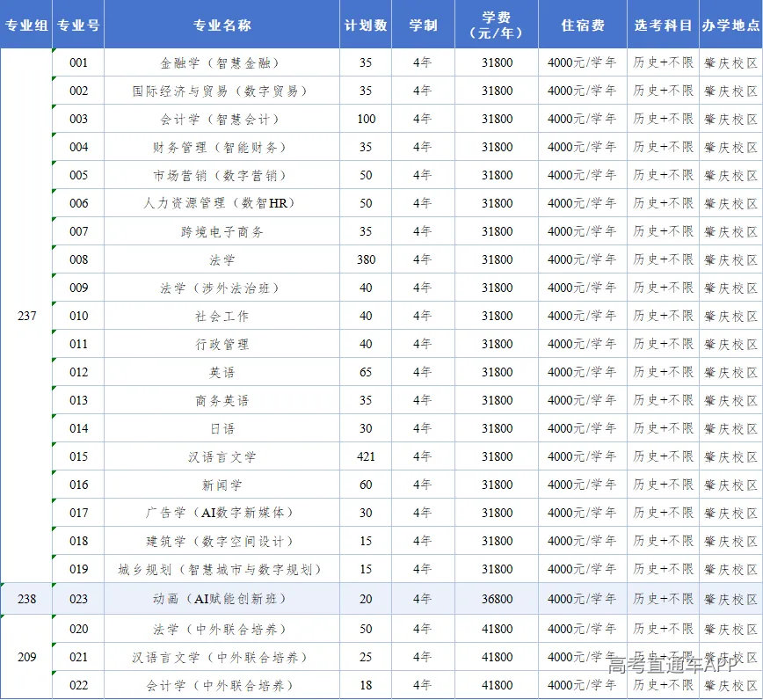Click the 人力资源管理(数智HR) cell
Screen dimensions: 763x700
[222, 203]
